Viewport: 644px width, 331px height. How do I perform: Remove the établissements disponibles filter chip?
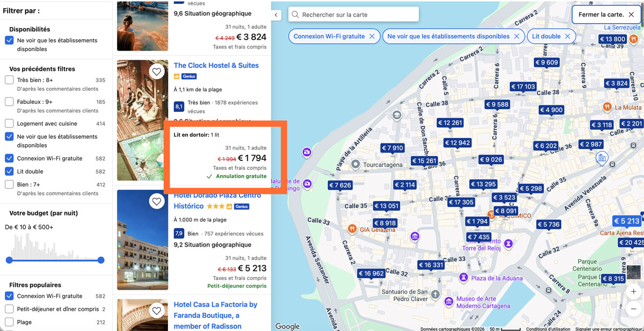(x=516, y=37)
